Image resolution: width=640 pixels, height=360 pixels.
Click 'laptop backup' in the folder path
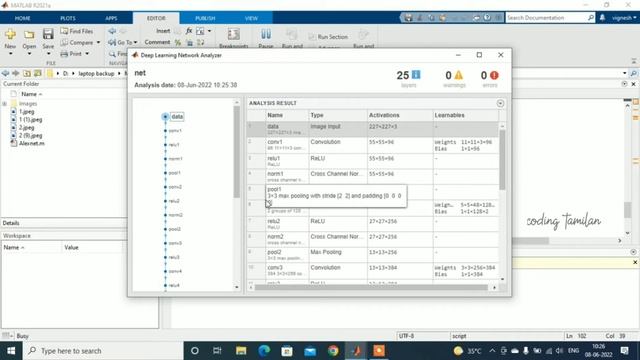pos(96,73)
